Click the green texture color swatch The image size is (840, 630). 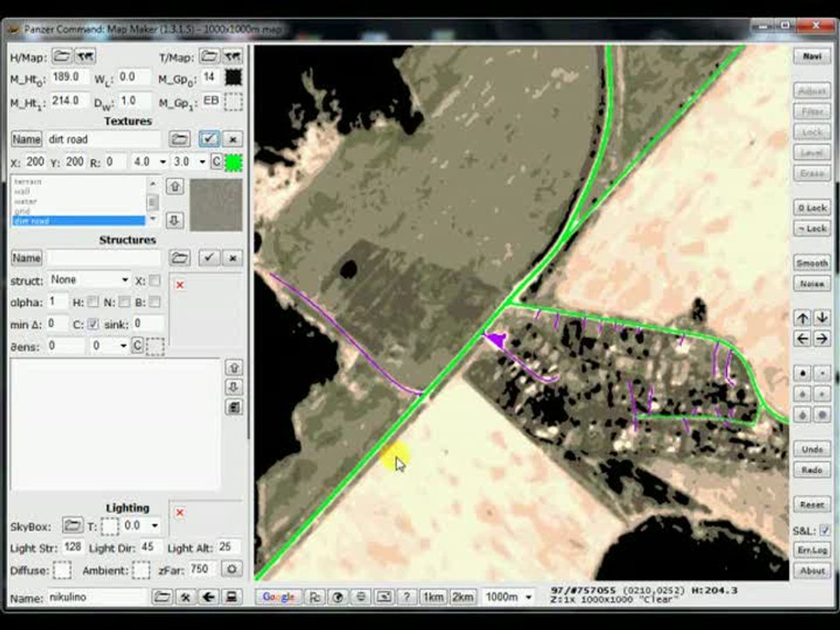234,163
